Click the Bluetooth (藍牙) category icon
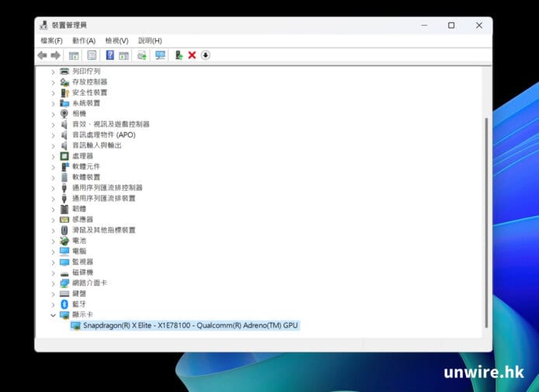Image resolution: width=539 pixels, height=392 pixels. tap(64, 304)
